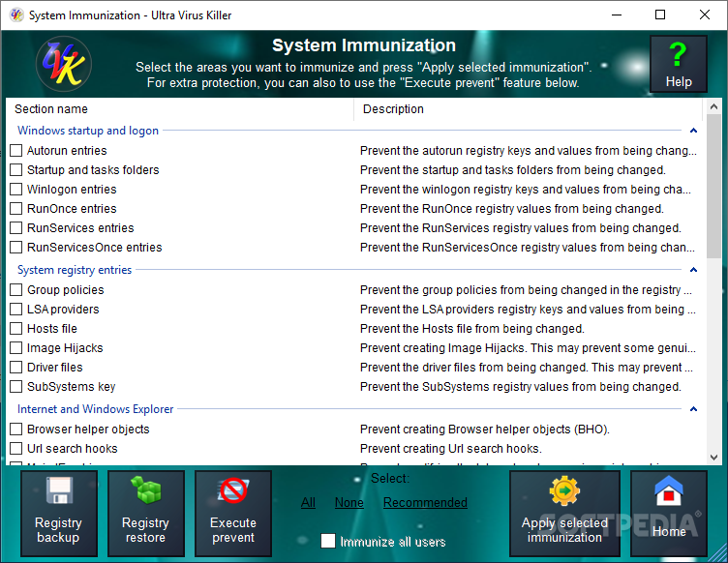The height and width of the screenshot is (563, 728).
Task: Click scrollbar down arrow in list
Action: coord(714,458)
